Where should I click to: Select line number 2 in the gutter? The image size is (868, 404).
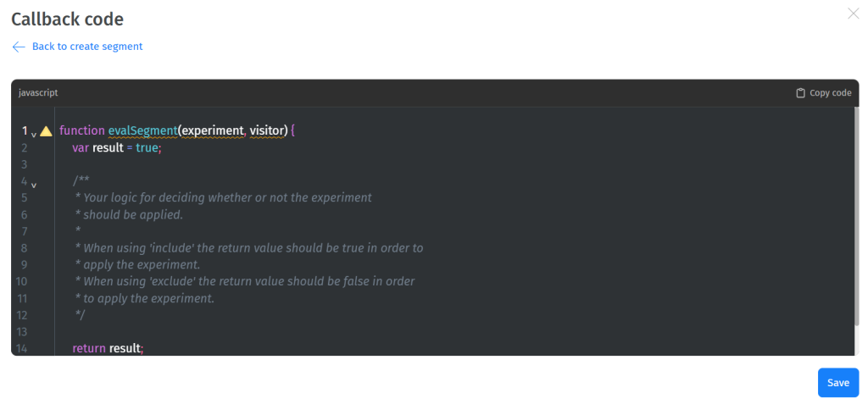(25, 147)
